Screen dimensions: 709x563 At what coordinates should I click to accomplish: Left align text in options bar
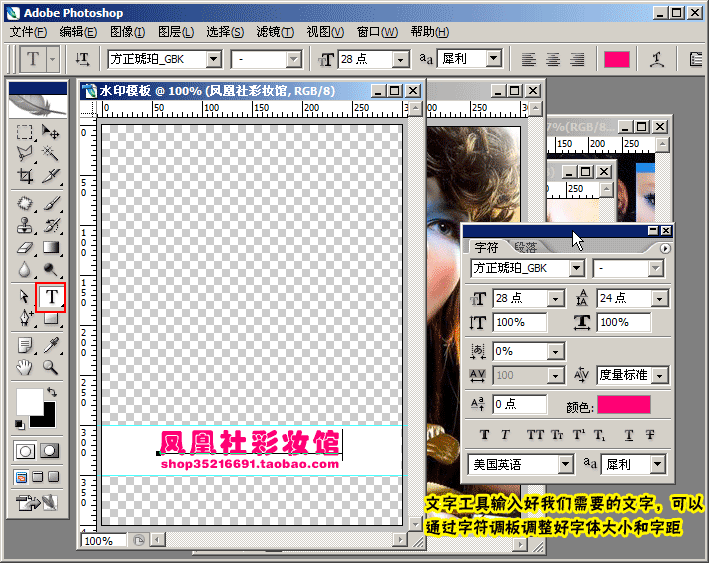click(529, 59)
